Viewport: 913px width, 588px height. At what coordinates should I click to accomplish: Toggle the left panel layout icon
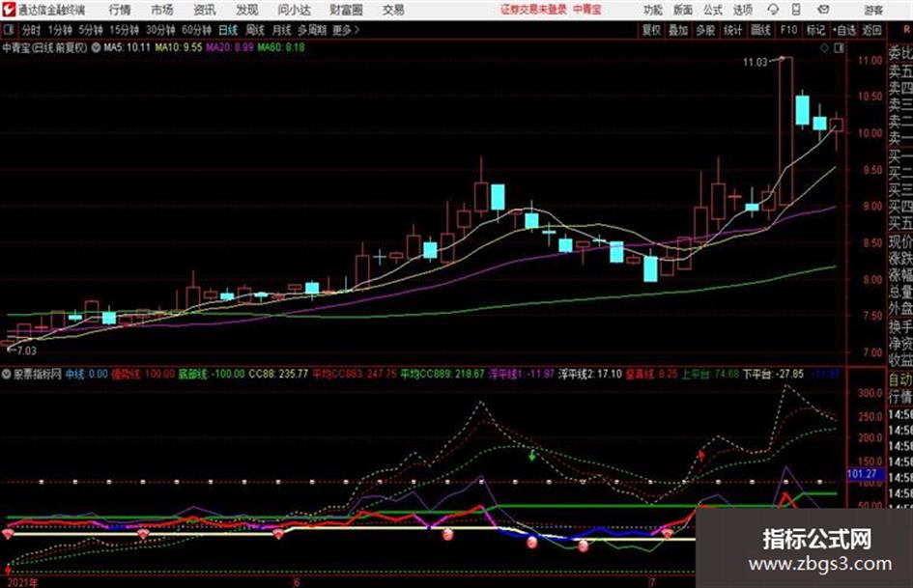(x=9, y=30)
